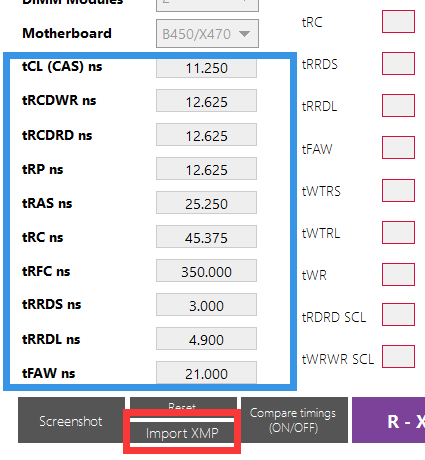
Task: Click the tRDRD SCL output box
Action: [x=398, y=314]
